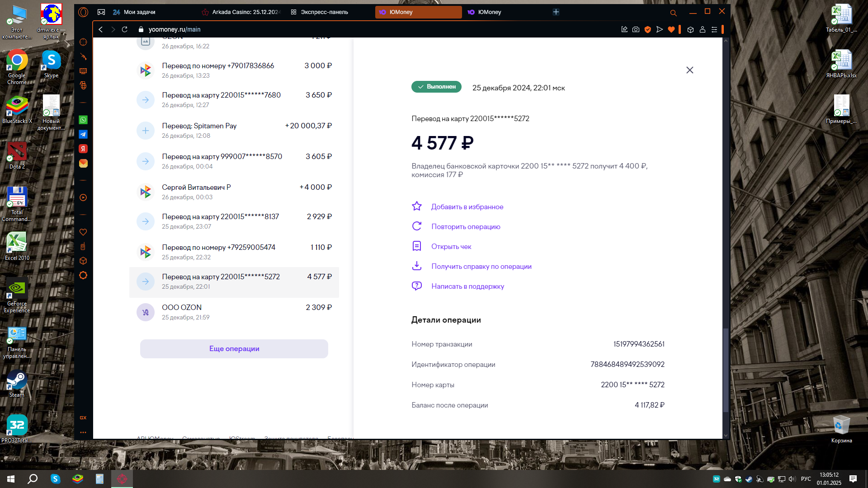Viewport: 868px width, 488px height.
Task: Open the Windows Start menu
Action: coord(11,479)
